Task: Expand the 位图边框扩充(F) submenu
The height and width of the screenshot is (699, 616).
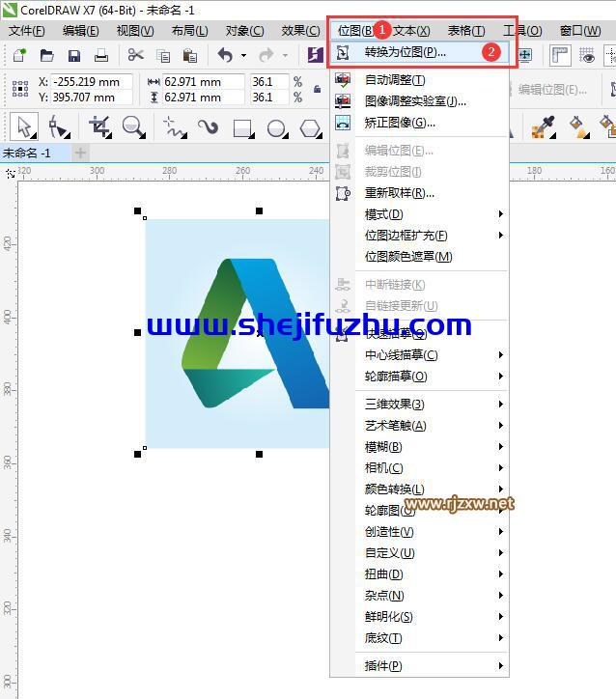Action: pyautogui.click(x=500, y=235)
